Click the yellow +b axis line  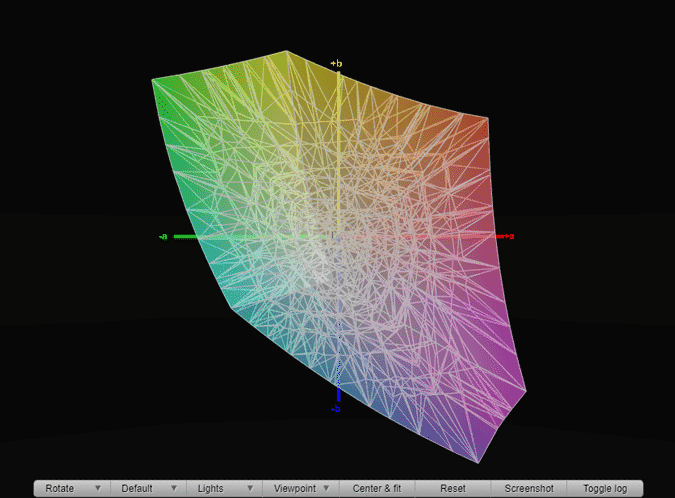(x=338, y=150)
